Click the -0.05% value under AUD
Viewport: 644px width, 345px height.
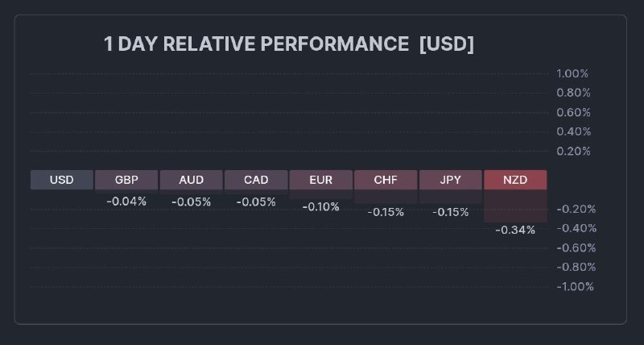(x=191, y=202)
